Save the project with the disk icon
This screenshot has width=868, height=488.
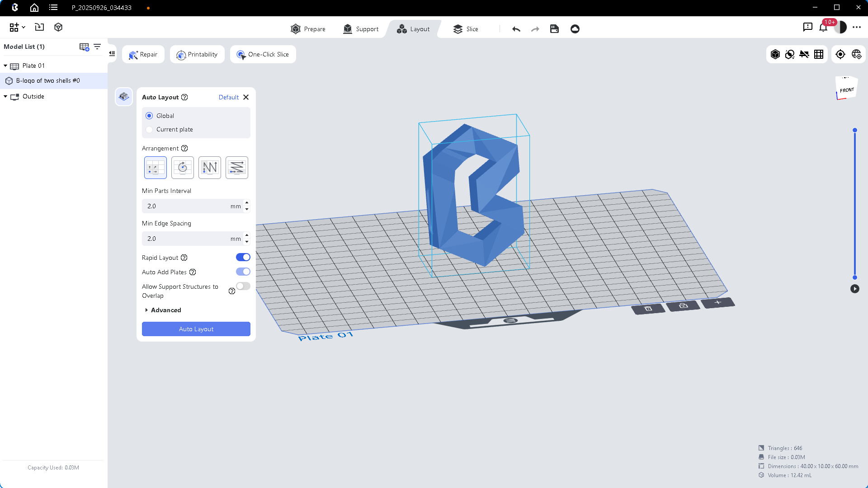[x=554, y=29]
